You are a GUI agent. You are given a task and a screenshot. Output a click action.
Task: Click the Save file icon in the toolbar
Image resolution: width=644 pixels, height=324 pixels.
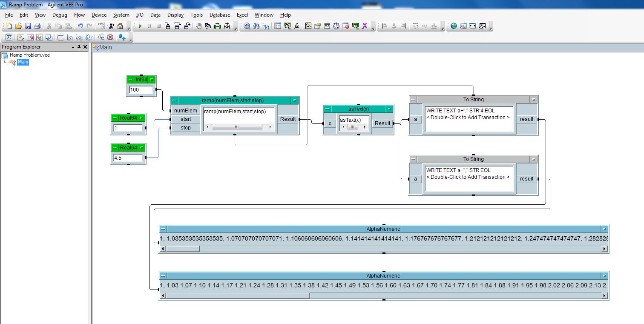[x=28, y=26]
